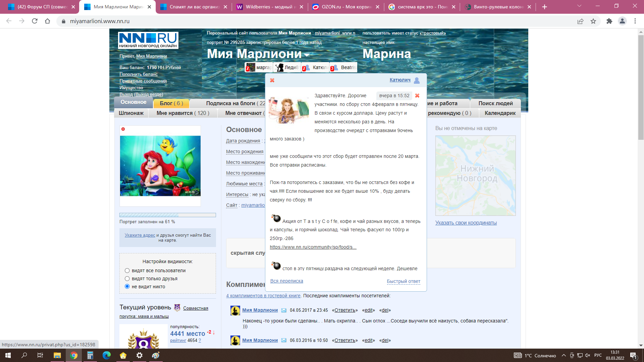Screen dimensions: 644x362
Task: Open the Блог (6) tab
Action: click(171, 104)
